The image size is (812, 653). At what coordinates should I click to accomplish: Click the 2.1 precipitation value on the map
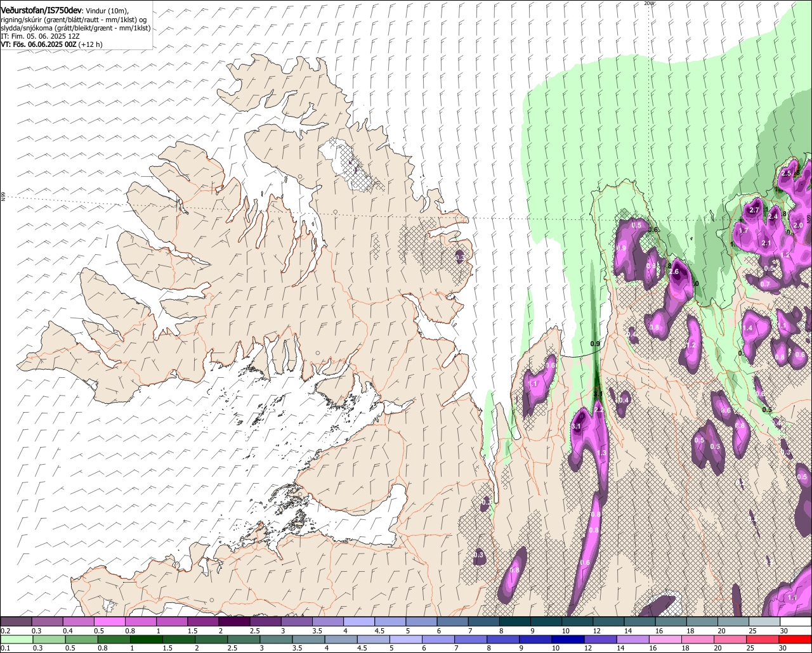[766, 243]
